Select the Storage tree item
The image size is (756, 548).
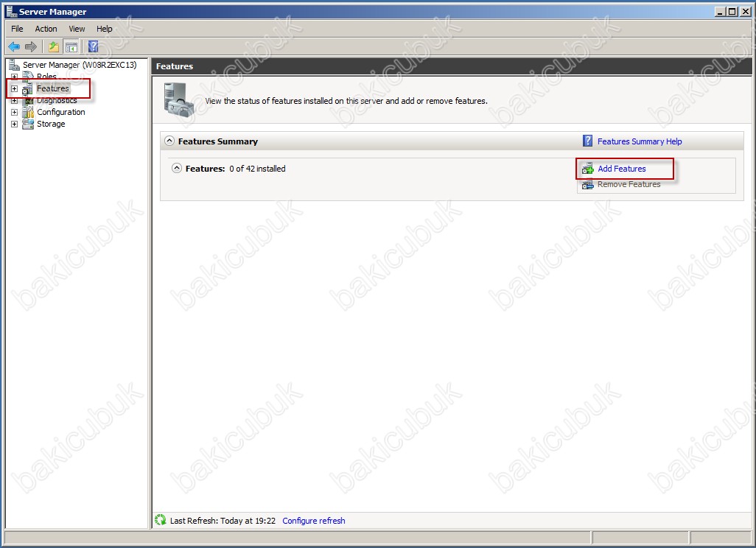click(51, 124)
